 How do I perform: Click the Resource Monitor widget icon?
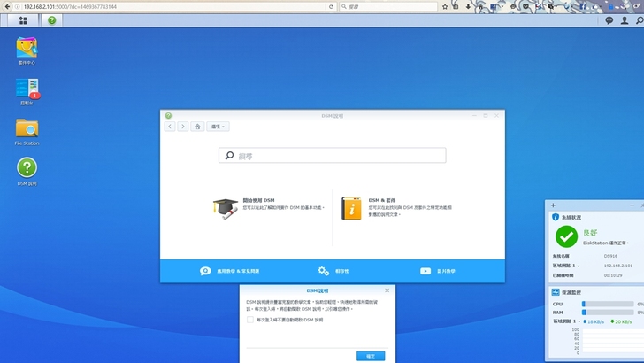[556, 292]
